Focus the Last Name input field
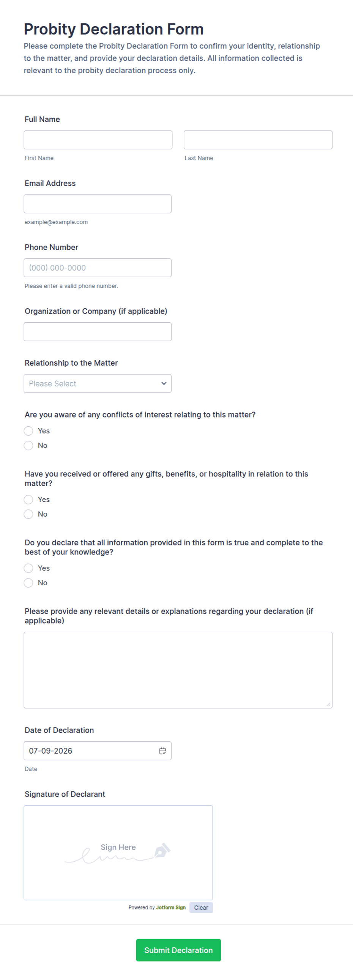 pos(258,140)
